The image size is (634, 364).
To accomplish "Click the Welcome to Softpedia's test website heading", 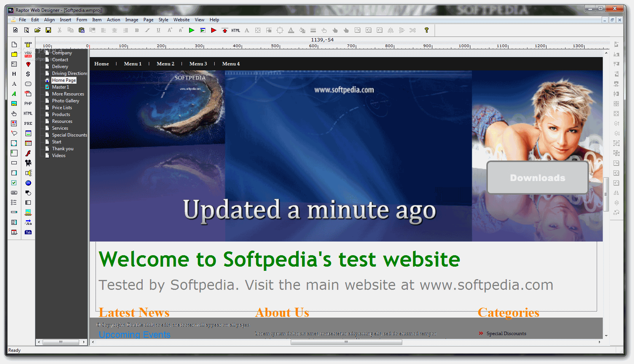I will pyautogui.click(x=279, y=260).
